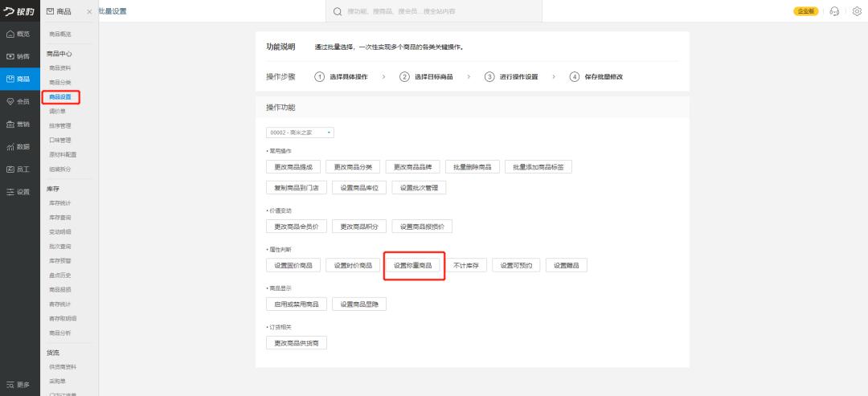Image resolution: width=868 pixels, height=396 pixels.
Task: Click the 设置商品库位 button
Action: point(359,187)
